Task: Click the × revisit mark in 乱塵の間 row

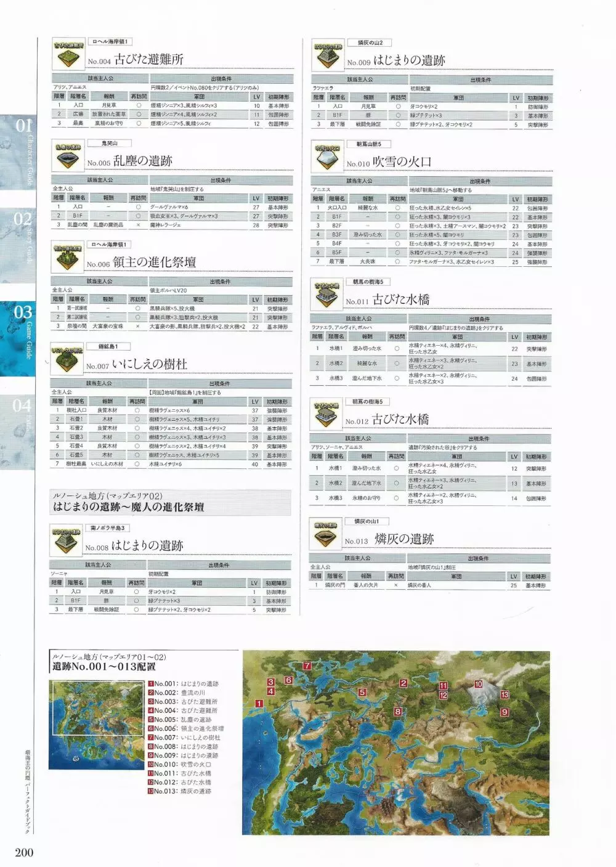Action: [137, 226]
